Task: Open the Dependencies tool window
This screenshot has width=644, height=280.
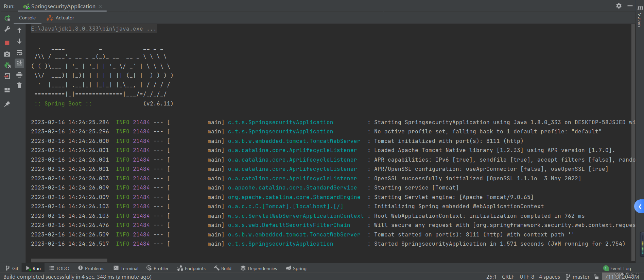Action: pyautogui.click(x=259, y=268)
